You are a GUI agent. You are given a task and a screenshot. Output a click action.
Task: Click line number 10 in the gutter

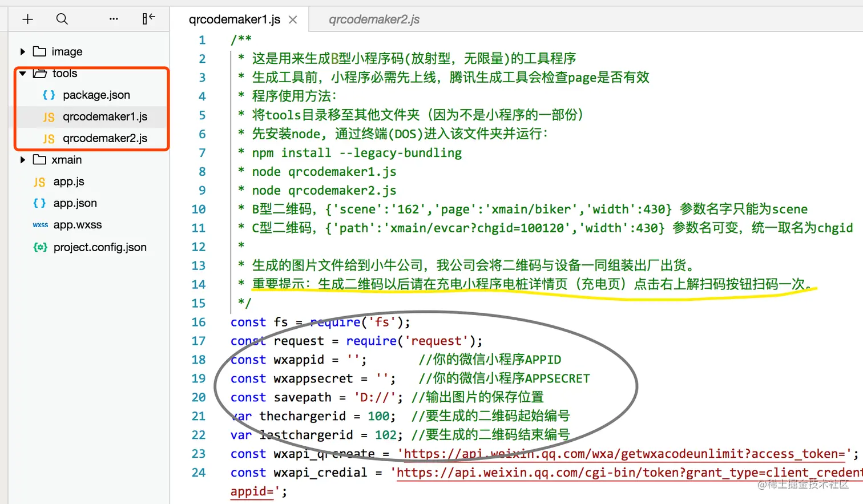[x=199, y=209]
